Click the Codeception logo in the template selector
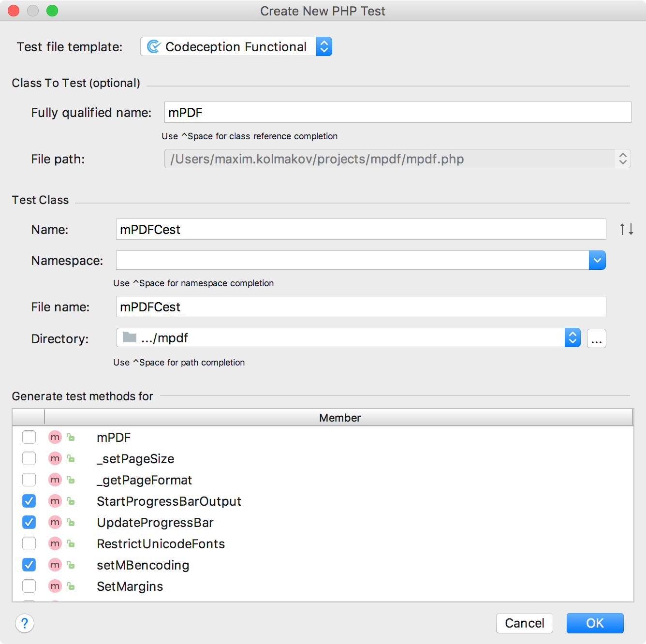Screen dimensions: 646x644 (x=154, y=46)
